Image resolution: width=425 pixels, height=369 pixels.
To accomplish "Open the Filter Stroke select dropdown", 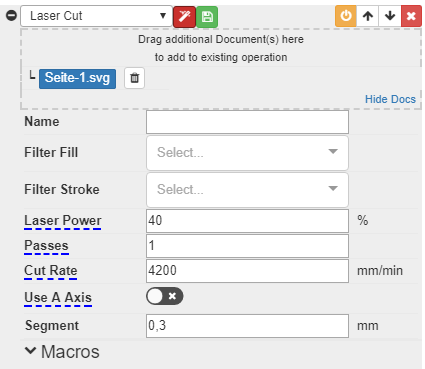I will coord(247,190).
